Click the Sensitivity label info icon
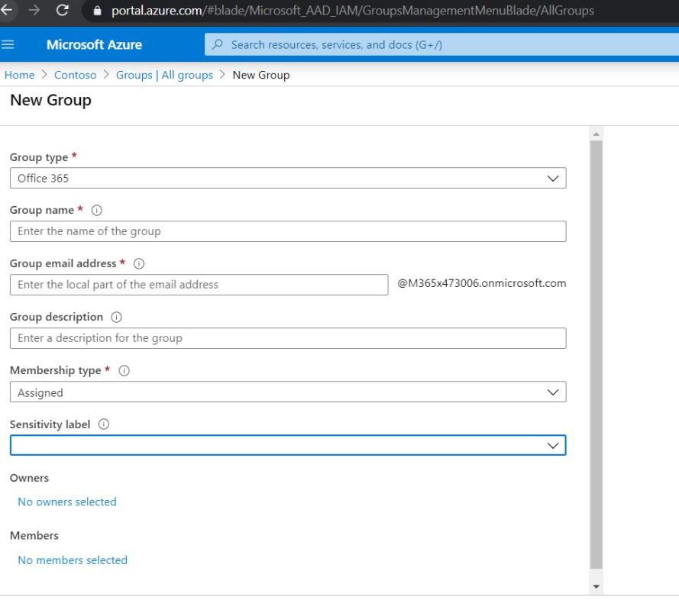 103,424
